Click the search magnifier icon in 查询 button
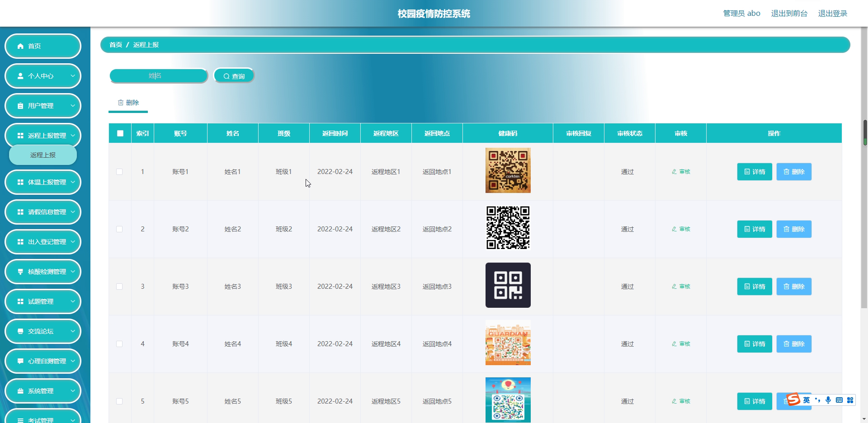This screenshot has height=423, width=868. 226,76
